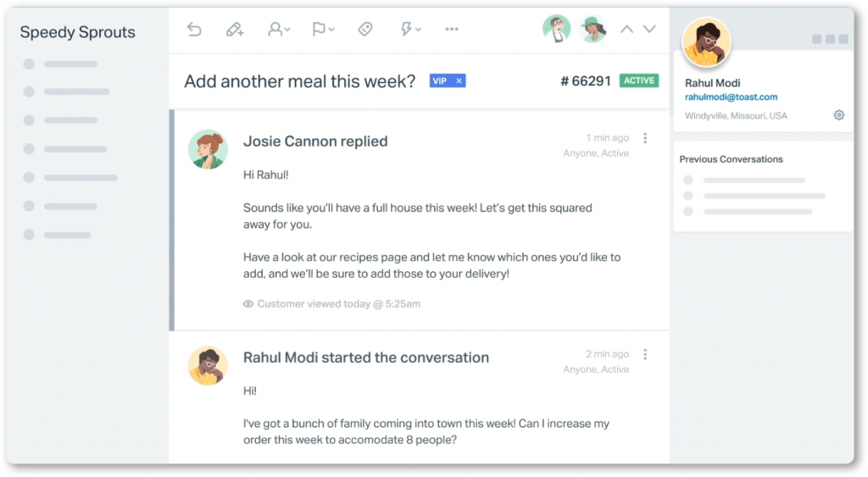The image size is (868, 477).
Task: Select the first left sidebar folder item
Action: coord(70,64)
